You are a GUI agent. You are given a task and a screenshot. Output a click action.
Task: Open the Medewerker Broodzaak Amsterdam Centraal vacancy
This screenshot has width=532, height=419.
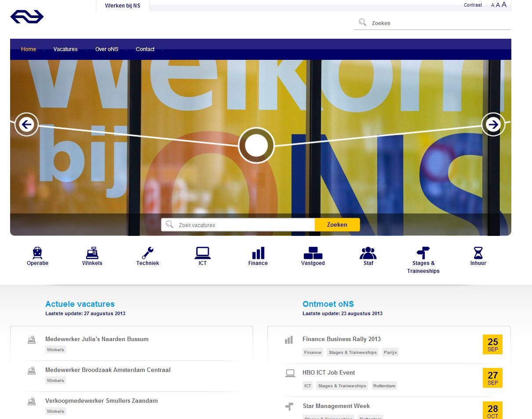(108, 370)
